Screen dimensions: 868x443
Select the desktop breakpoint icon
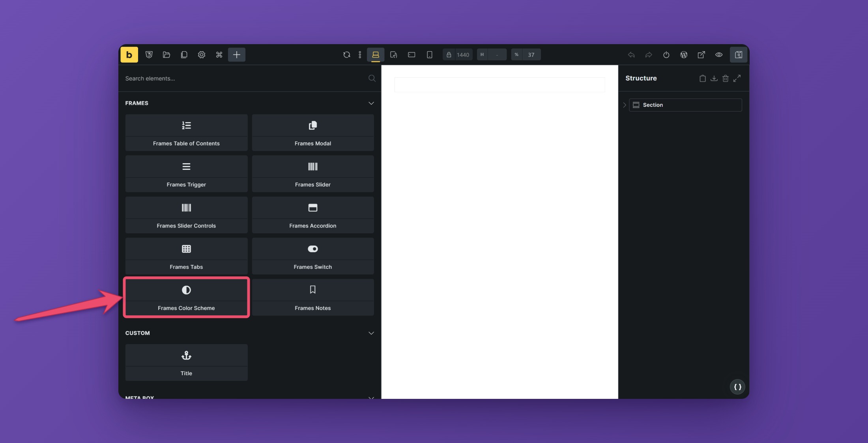[376, 55]
